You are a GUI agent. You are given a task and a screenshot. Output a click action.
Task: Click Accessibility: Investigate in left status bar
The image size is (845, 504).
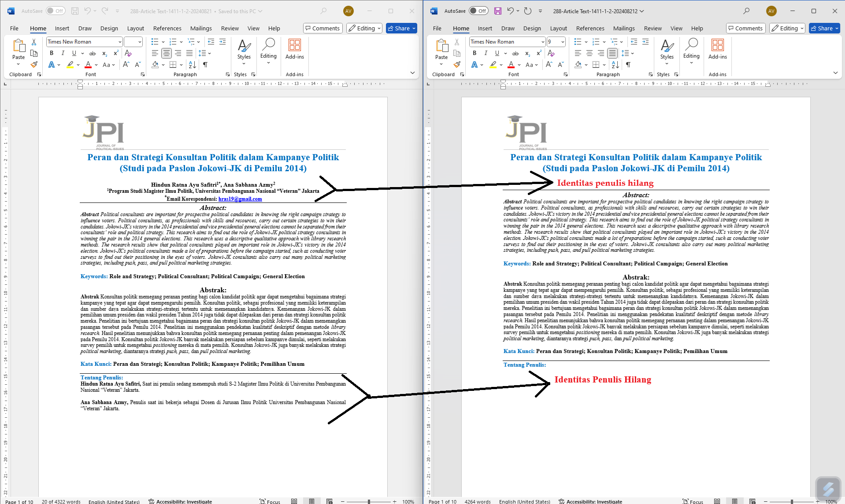(180, 501)
